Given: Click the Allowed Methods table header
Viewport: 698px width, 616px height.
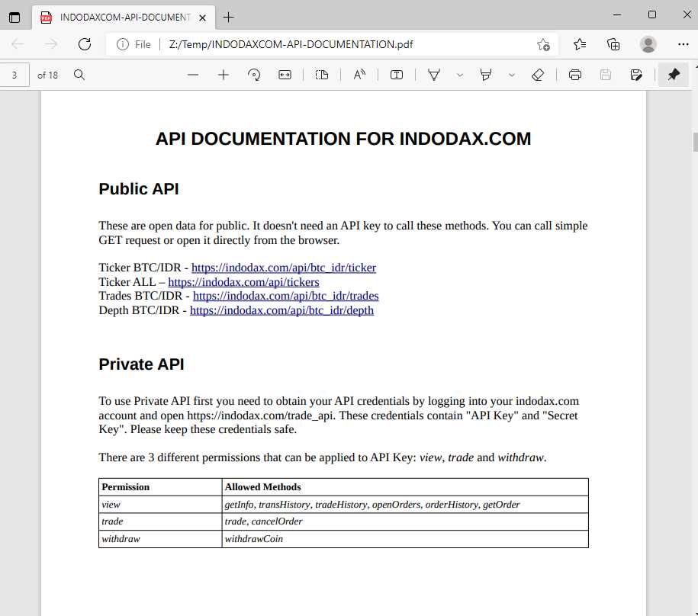Looking at the screenshot, I should [x=405, y=487].
